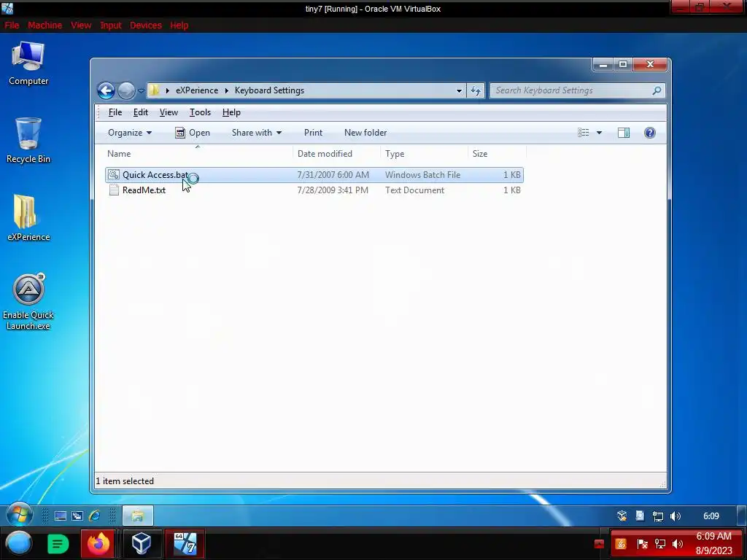This screenshot has width=747, height=560.
Task: Click Switch between windows quick launch icon
Action: click(77, 516)
